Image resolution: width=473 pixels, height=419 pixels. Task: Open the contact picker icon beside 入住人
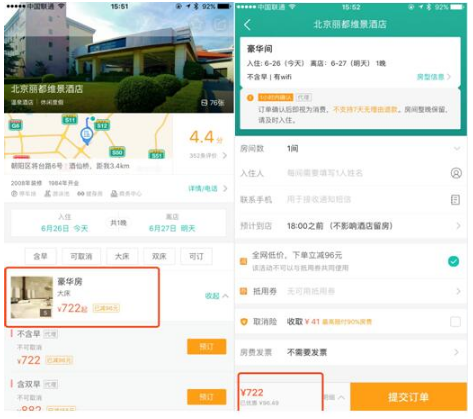[456, 173]
